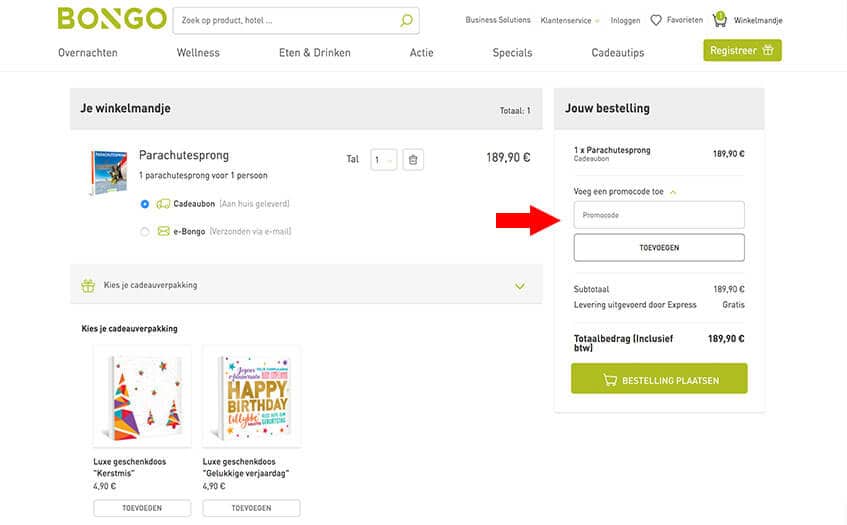Collapse the Voeg een promocode toe section
Image resolution: width=847 pixels, height=525 pixels.
point(673,191)
